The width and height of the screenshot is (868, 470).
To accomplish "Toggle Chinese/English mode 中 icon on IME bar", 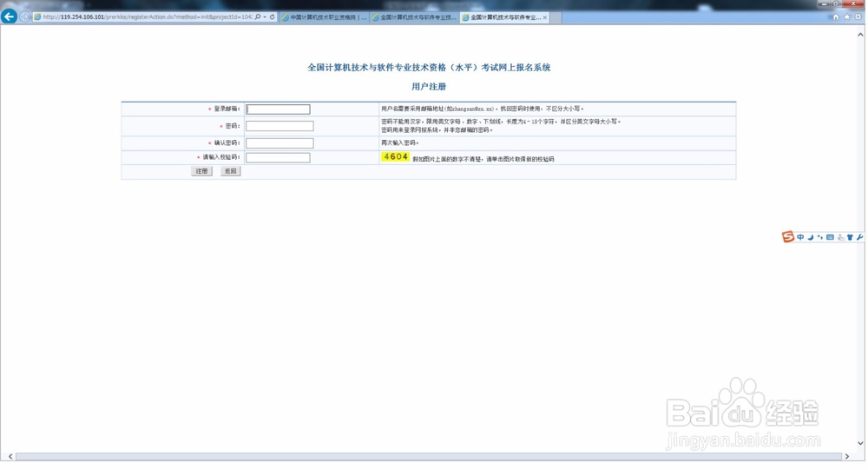I will [x=800, y=237].
